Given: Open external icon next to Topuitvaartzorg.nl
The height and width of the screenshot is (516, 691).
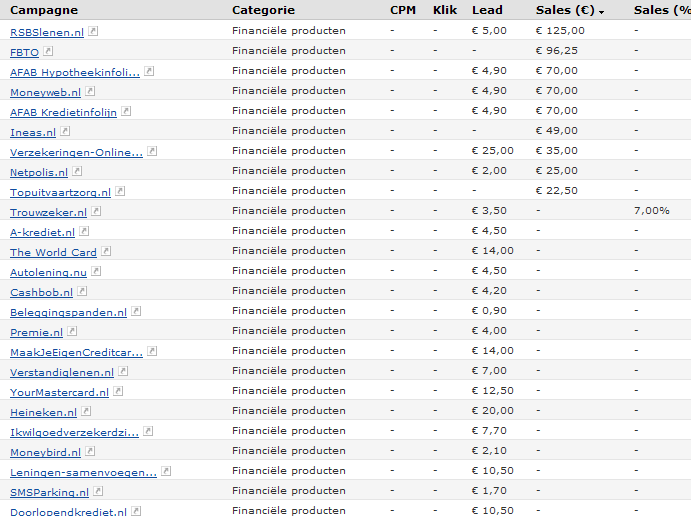Looking at the screenshot, I should point(120,191).
